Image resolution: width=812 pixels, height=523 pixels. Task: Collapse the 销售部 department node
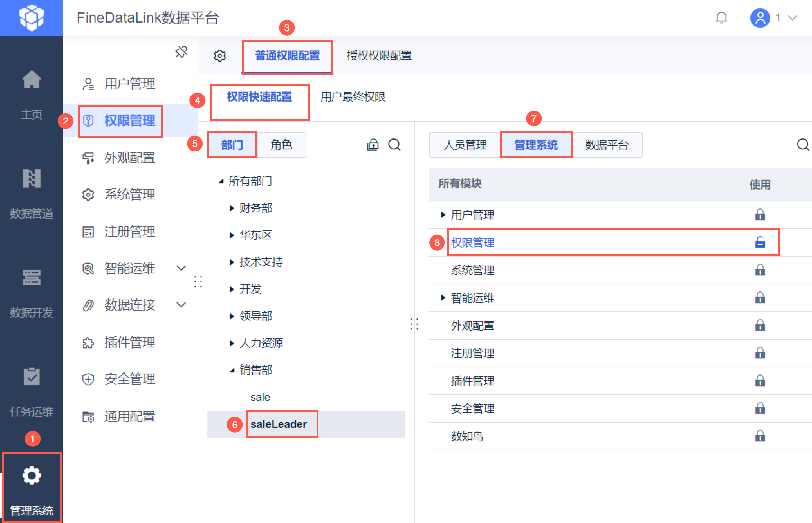[232, 370]
